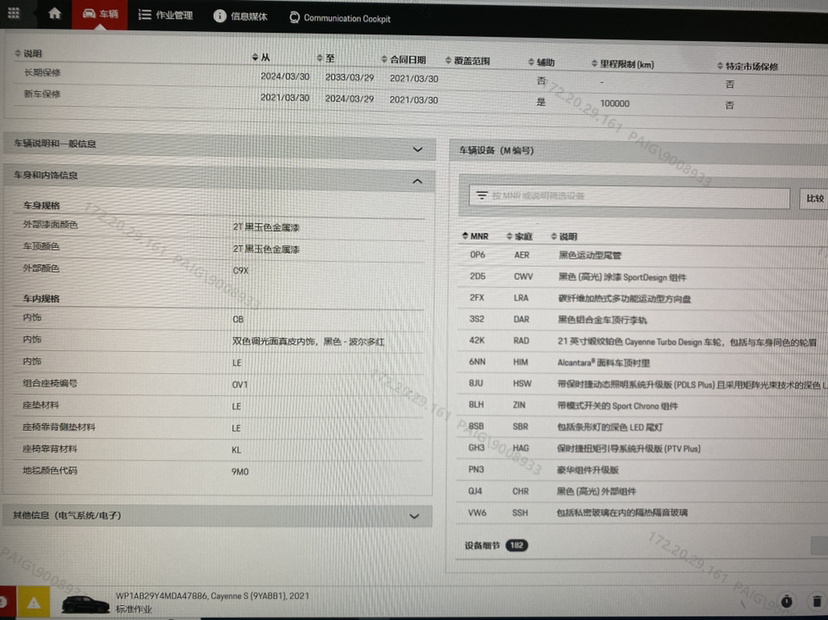This screenshot has height=620, width=828.
Task: Sort equipment list by 家庭 column
Action: point(519,236)
